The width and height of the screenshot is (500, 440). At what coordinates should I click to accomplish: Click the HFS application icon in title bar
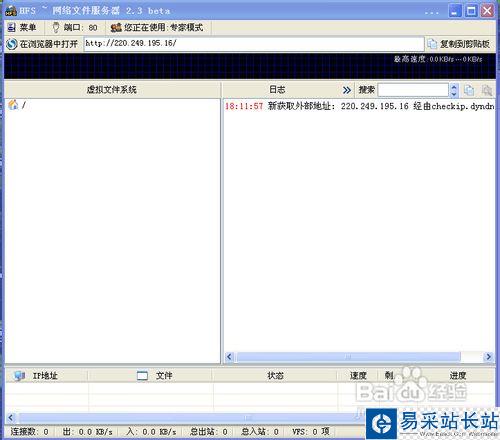pyautogui.click(x=11, y=10)
